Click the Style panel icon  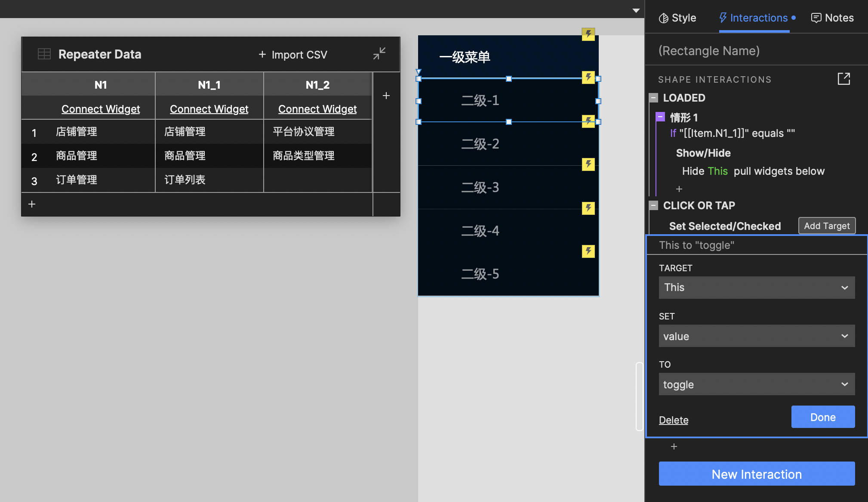click(663, 18)
